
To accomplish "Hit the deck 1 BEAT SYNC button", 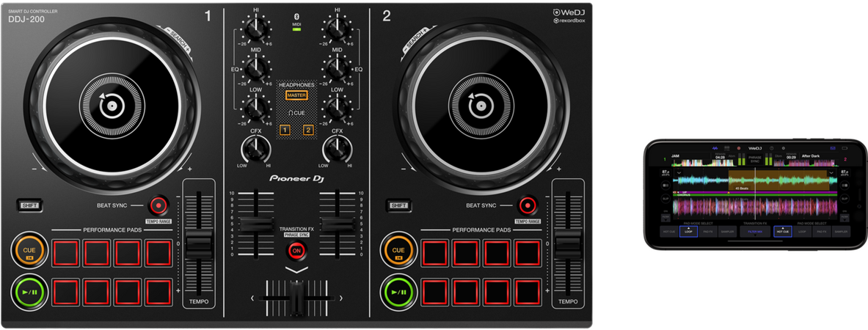I will tap(158, 205).
